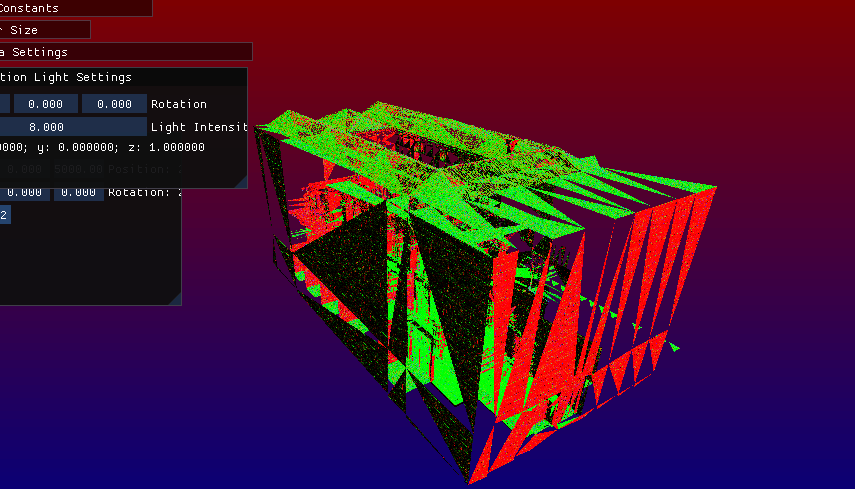Click the light direction vector readout text
Image resolution: width=855 pixels, height=489 pixels.
(100, 147)
